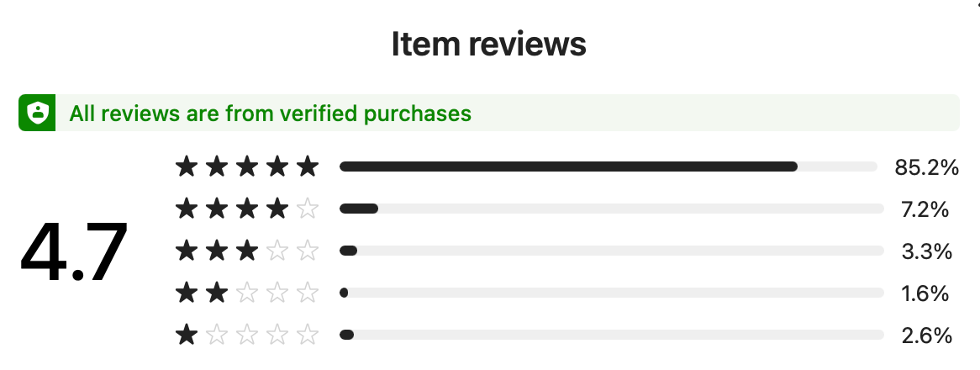Select the four-star rating row stars
The image size is (980, 370).
point(247,209)
